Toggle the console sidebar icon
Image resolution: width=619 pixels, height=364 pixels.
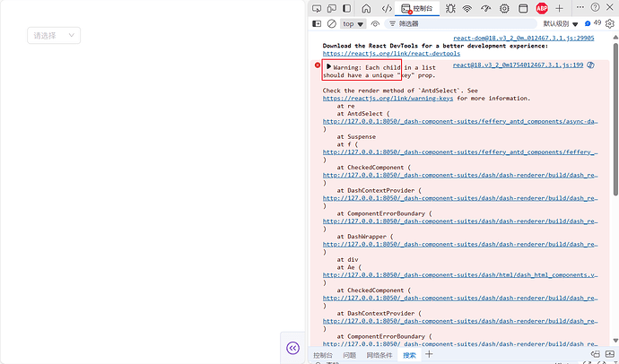[317, 23]
